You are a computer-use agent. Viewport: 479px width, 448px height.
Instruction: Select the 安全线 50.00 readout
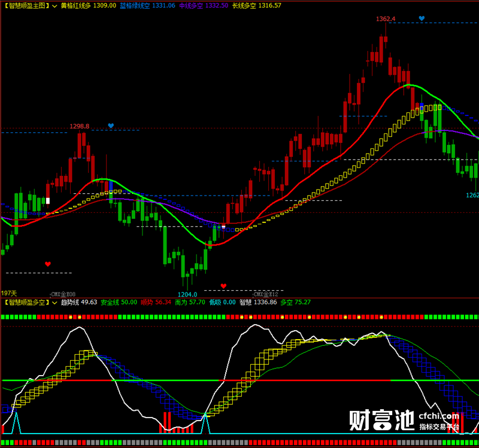click(x=119, y=303)
